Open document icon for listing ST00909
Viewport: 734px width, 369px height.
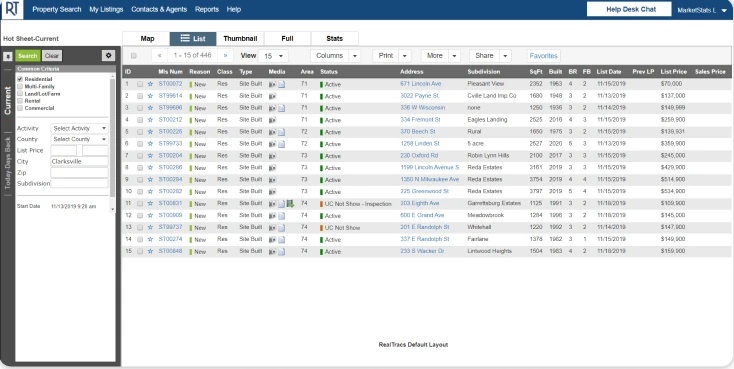point(281,215)
